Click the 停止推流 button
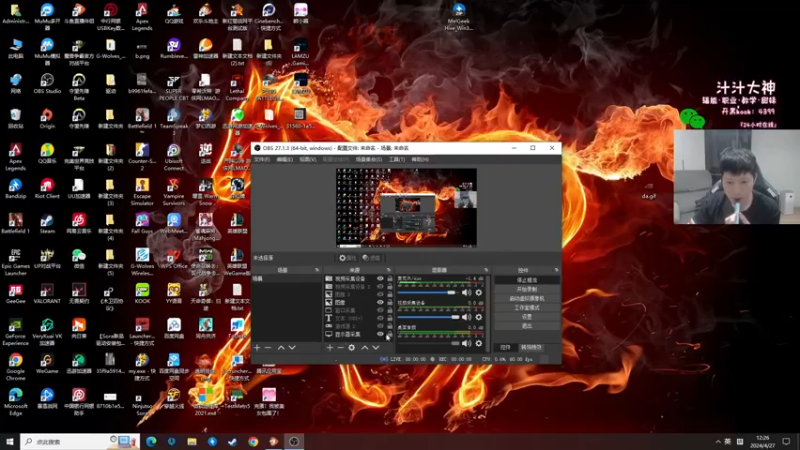This screenshot has width=800, height=450. point(526,280)
